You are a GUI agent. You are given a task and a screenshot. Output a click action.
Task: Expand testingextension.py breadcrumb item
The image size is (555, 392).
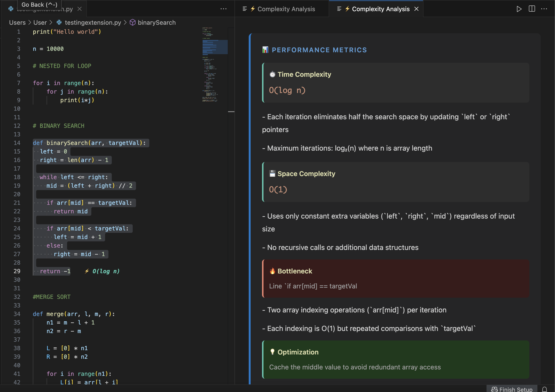pyautogui.click(x=93, y=23)
